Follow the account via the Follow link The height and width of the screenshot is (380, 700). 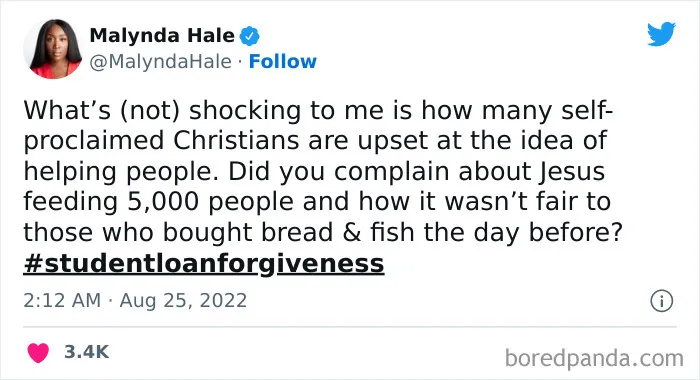[x=283, y=62]
